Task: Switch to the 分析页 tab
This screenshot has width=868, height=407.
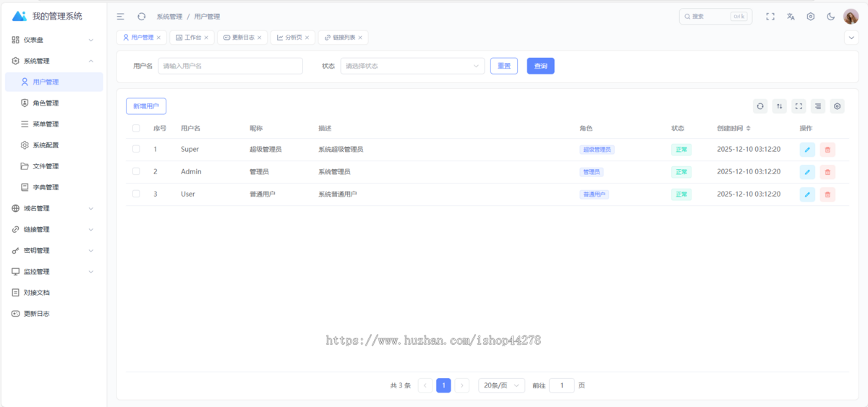Action: click(292, 38)
